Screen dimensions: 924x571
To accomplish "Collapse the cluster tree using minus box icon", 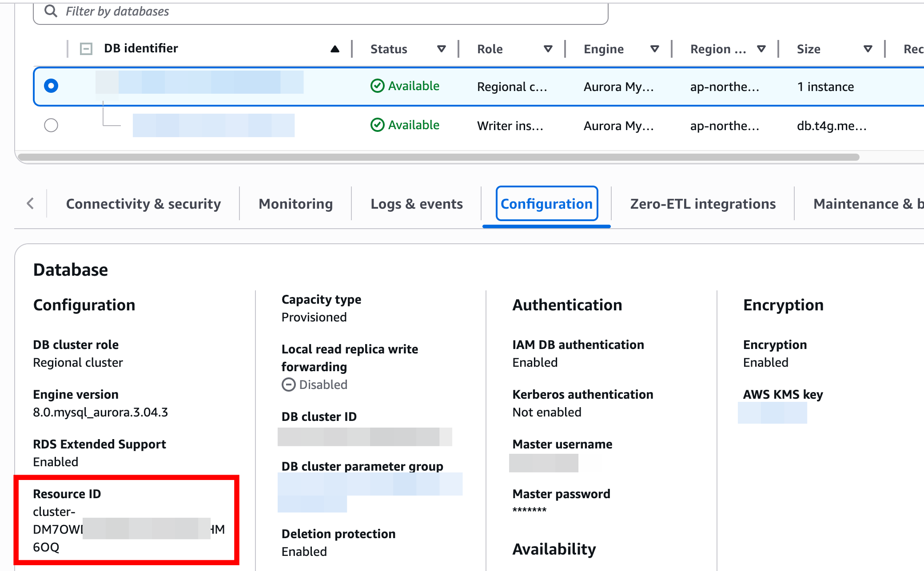I will click(86, 49).
